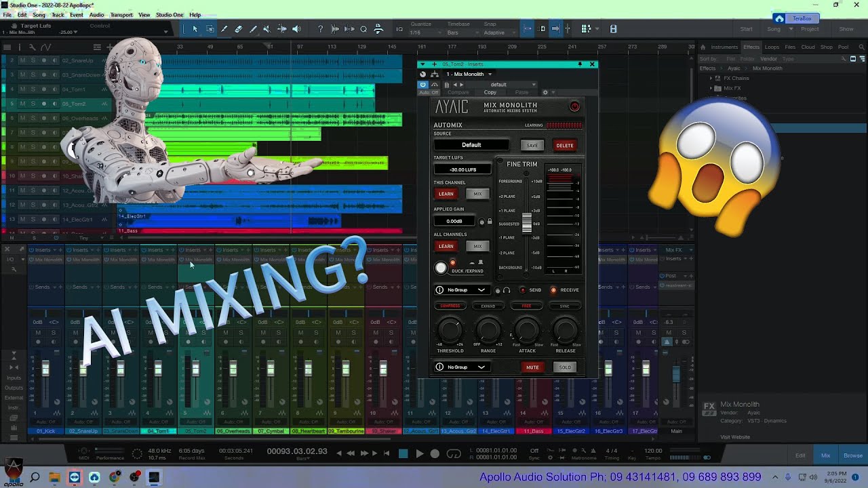The image size is (868, 488).
Task: Toggle Mix Monolith red power button
Action: [x=574, y=106]
